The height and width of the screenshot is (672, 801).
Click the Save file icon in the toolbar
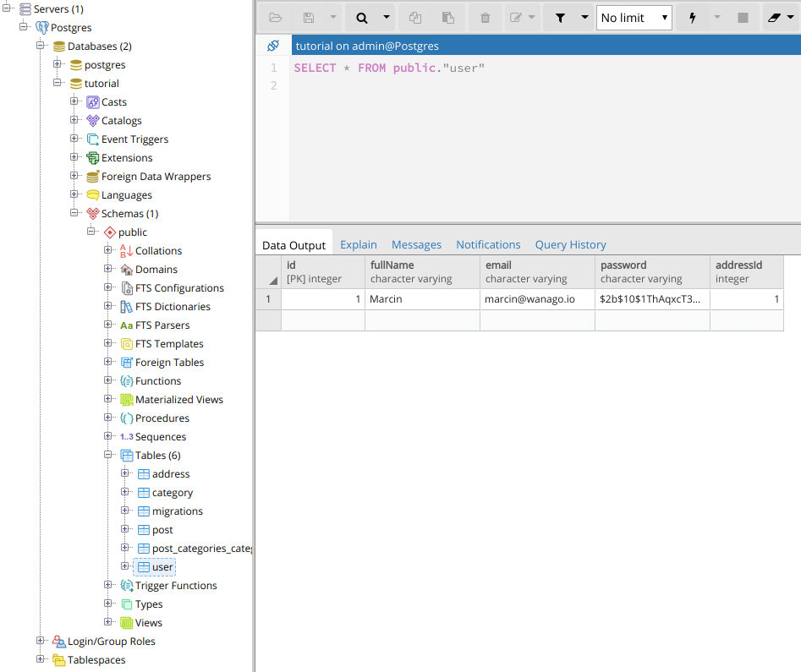tap(308, 17)
